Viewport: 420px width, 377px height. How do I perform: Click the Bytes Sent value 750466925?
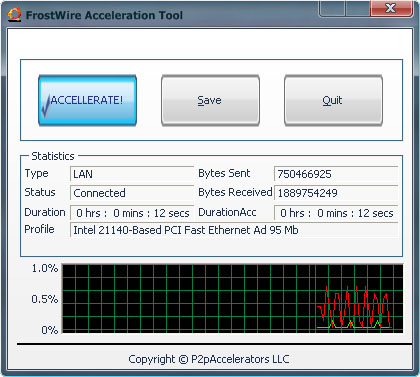click(336, 174)
